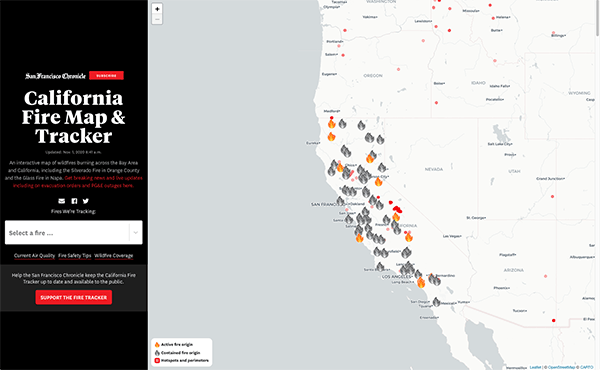Click contained fire icon near San Diego

(x=437, y=302)
